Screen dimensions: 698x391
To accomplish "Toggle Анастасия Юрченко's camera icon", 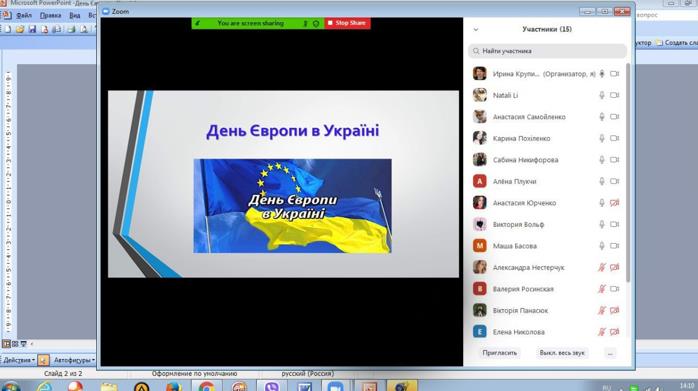I will pyautogui.click(x=614, y=203).
